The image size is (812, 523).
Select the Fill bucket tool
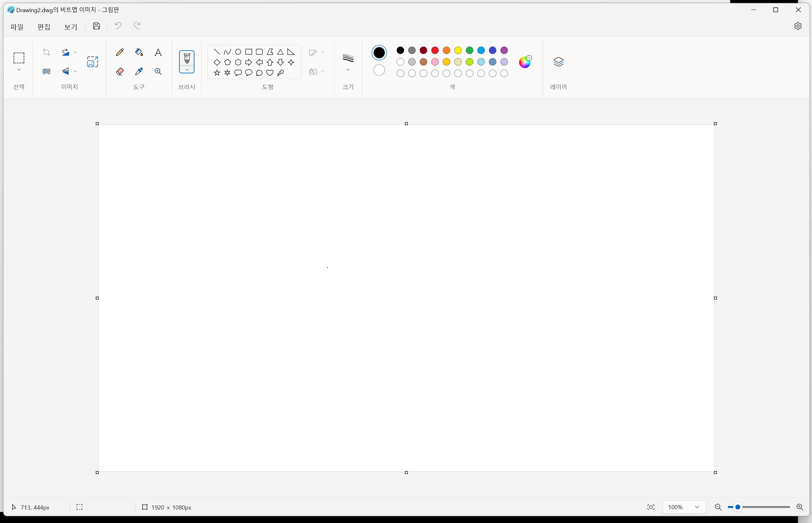click(139, 52)
